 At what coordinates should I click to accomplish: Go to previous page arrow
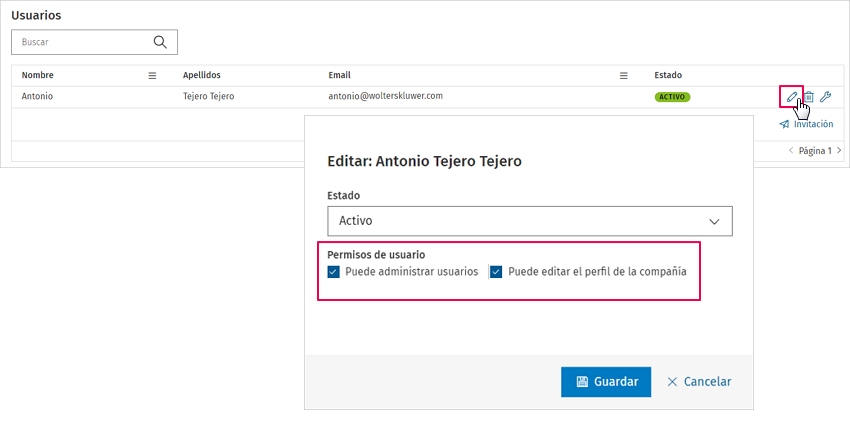point(791,150)
